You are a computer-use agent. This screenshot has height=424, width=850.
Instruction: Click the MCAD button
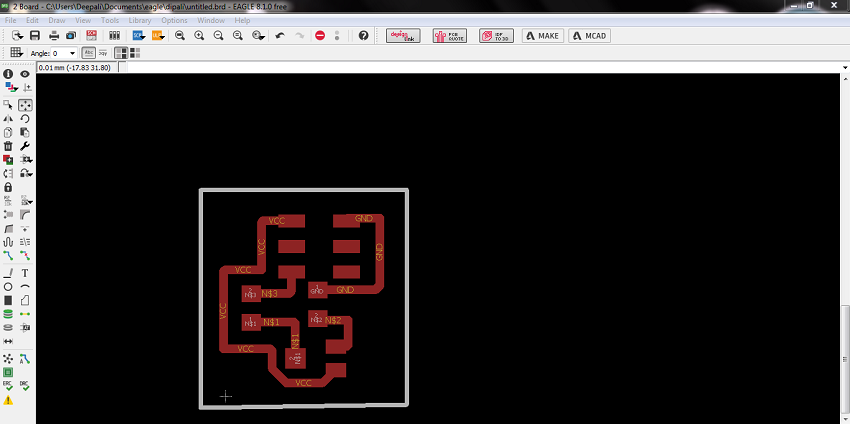pyautogui.click(x=590, y=36)
